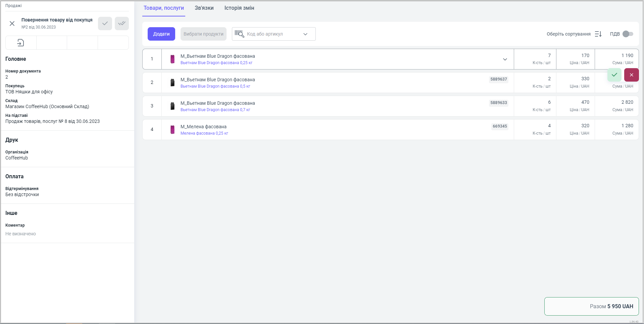Click pink package thumbnail of Мелена фасована

(172, 130)
